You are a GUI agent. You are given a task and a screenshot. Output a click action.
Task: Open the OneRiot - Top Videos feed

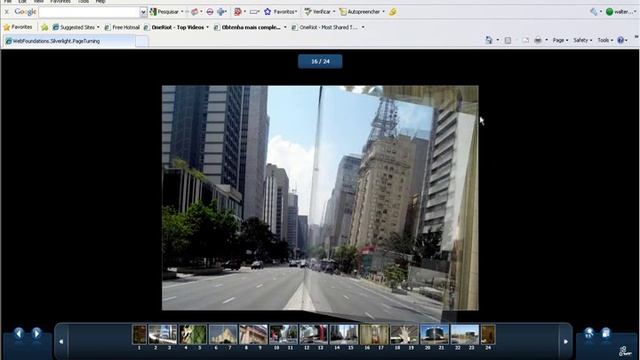[174, 27]
